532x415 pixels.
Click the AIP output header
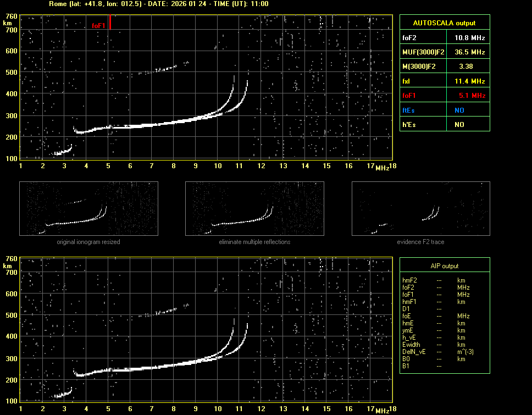(x=445, y=265)
